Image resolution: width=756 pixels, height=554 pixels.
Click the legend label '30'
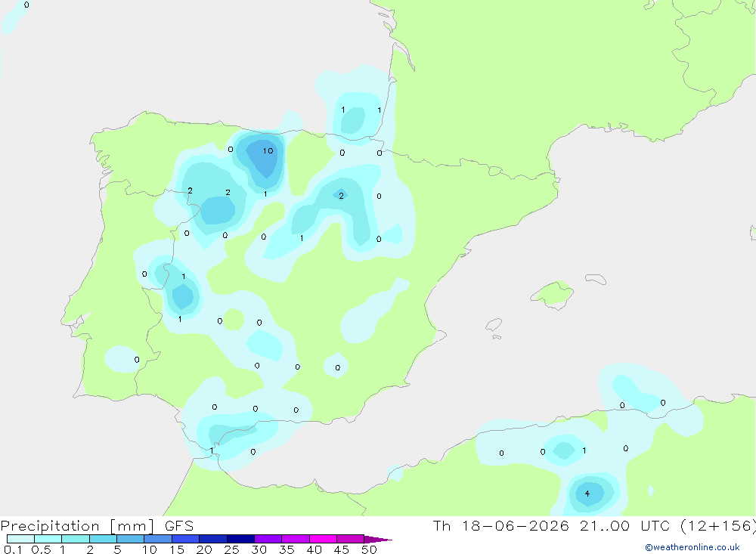click(259, 549)
